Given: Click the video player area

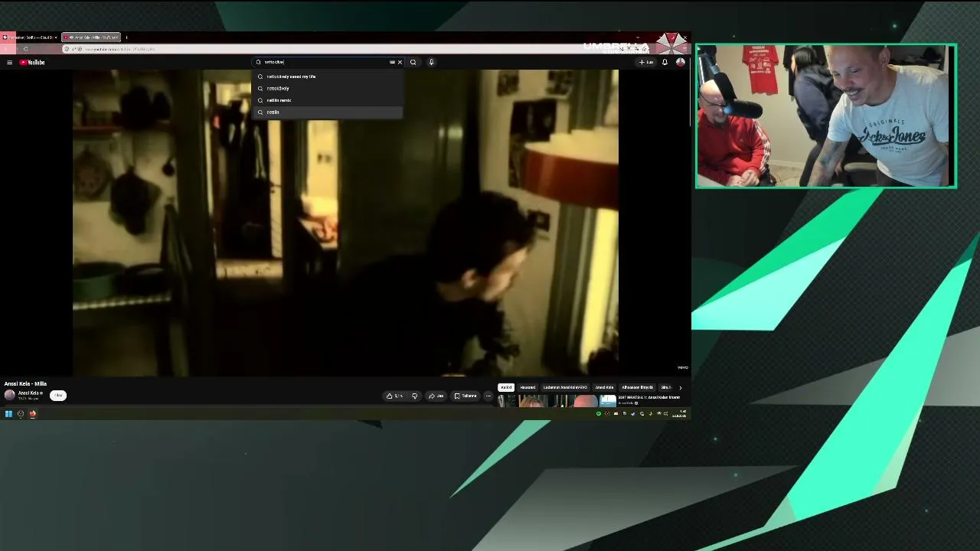Looking at the screenshot, I should tap(345, 223).
